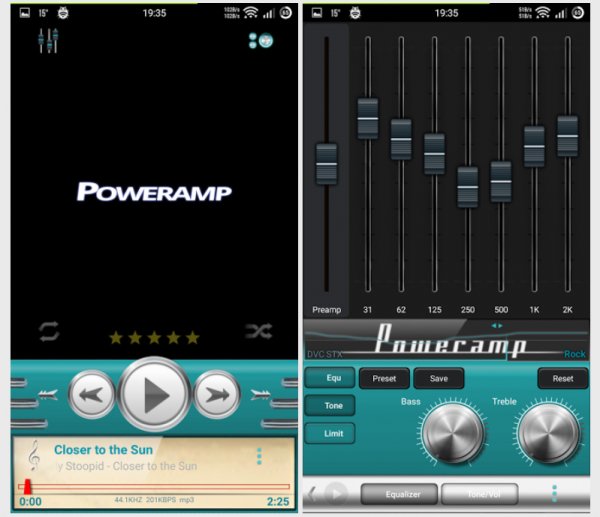Click the DVC STX label
This screenshot has height=517, width=600.
coord(324,354)
